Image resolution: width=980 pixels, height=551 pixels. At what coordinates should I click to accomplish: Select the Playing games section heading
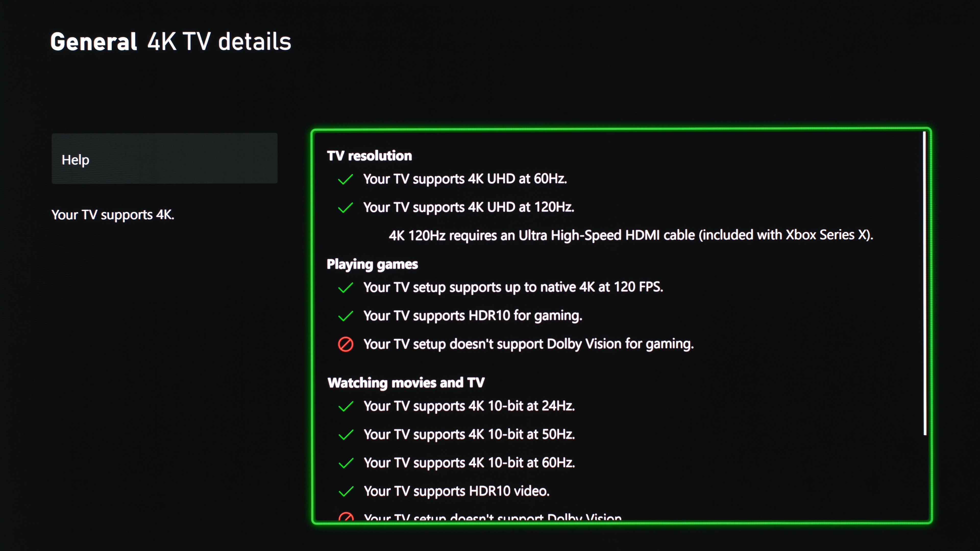[372, 264]
